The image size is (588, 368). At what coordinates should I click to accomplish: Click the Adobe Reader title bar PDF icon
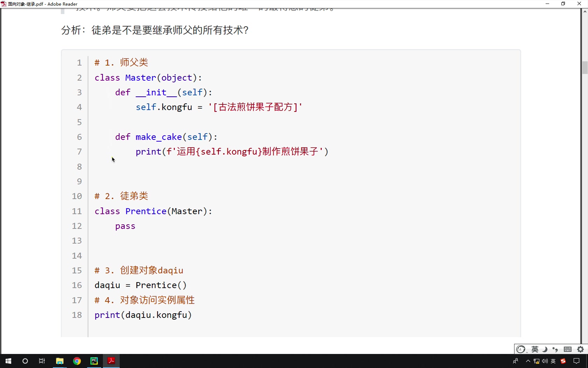pos(4,4)
